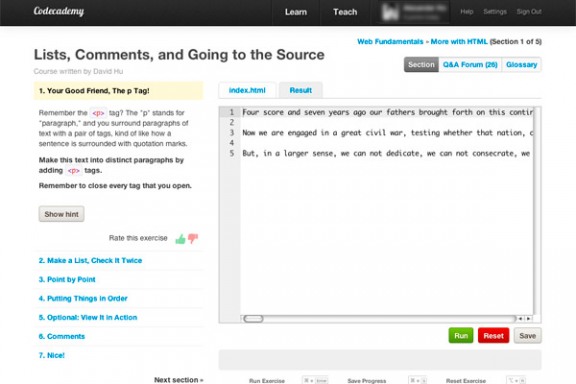Place cursor in line 1 Four score text
Screen dimensions: 576x384
[387, 112]
